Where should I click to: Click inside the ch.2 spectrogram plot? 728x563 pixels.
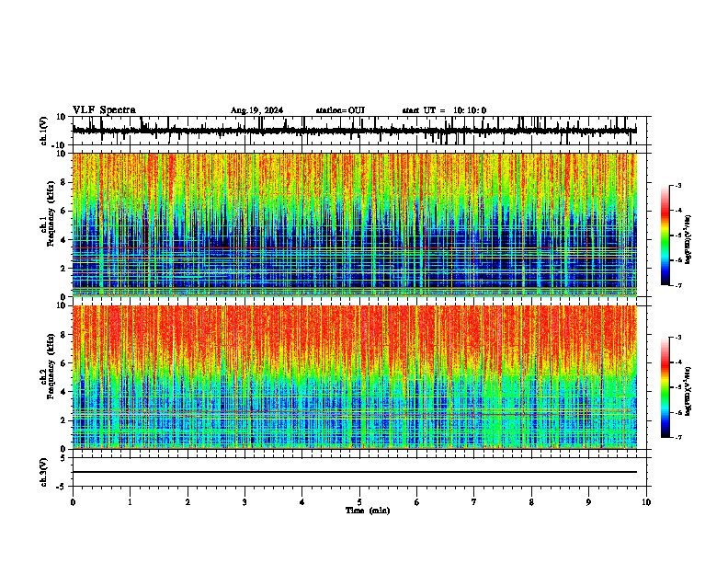coord(354,377)
